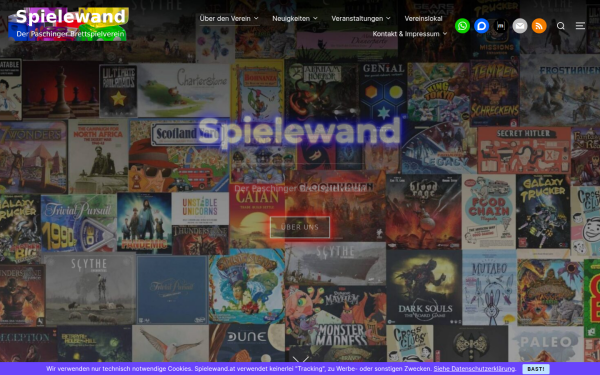Viewport: 600px width, 375px height.
Task: Click the Spielewand site title in header
Action: click(x=71, y=16)
